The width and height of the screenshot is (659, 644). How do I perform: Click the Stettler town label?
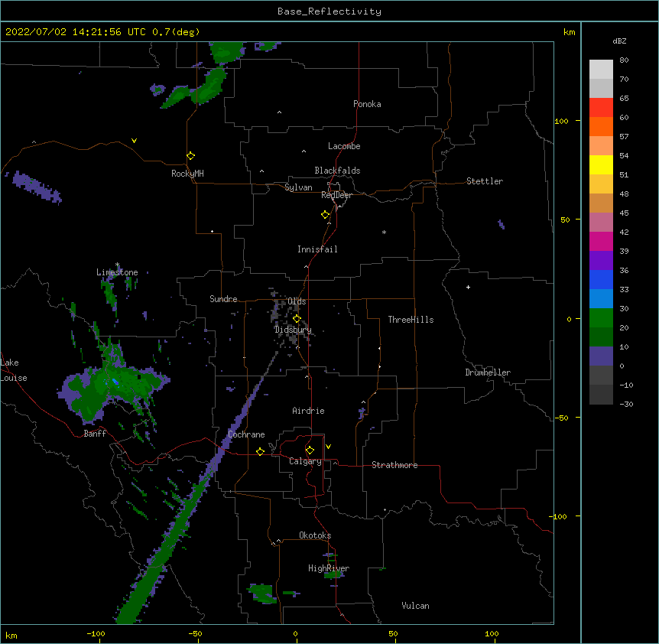pos(485,181)
